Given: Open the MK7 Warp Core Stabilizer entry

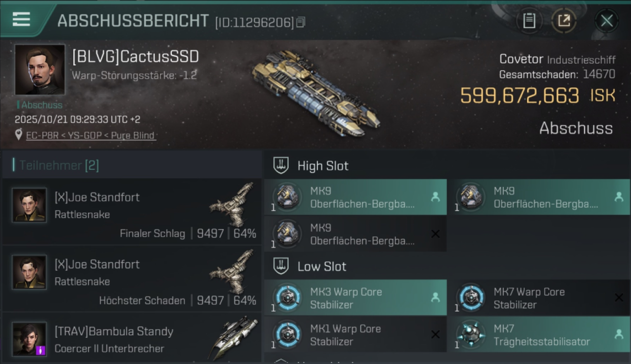Looking at the screenshot, I should point(538,298).
